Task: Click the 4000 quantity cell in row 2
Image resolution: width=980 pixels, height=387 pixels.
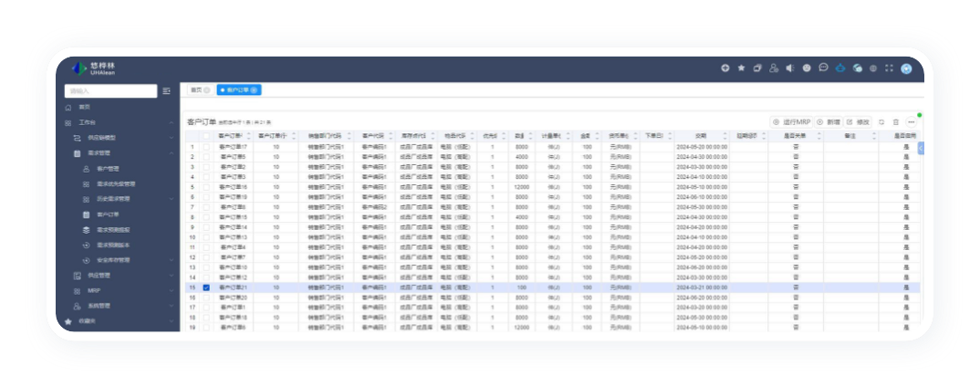Action: pyautogui.click(x=521, y=157)
